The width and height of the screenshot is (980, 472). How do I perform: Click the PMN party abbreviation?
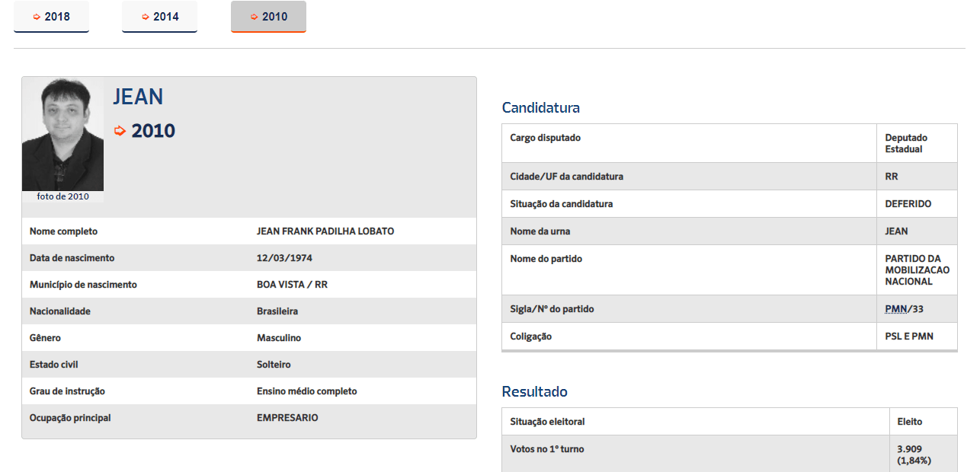point(896,309)
